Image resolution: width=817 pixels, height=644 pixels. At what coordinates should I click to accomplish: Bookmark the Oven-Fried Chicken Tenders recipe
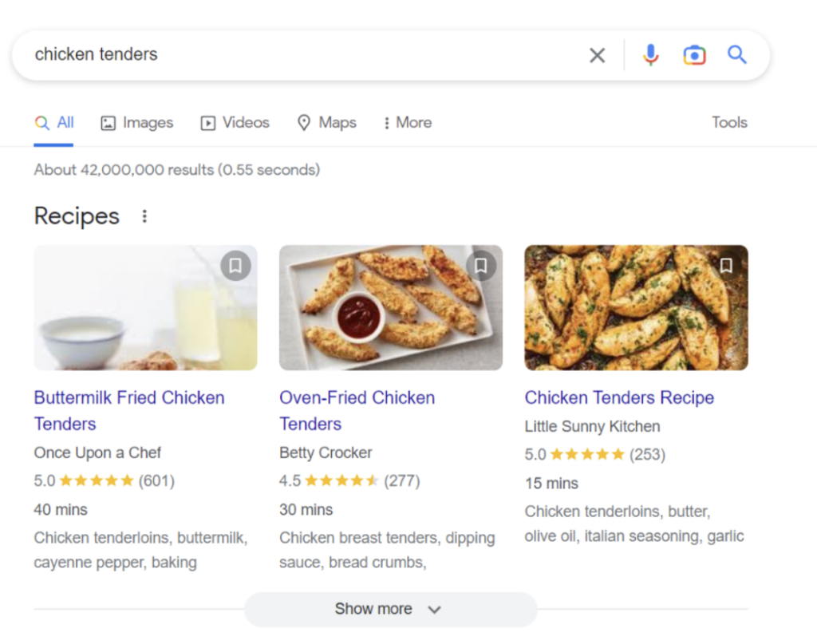pos(481,266)
